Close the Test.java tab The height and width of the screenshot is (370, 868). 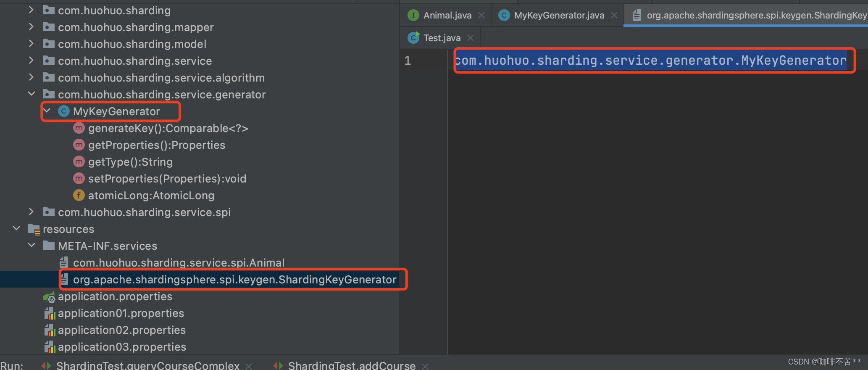click(x=471, y=38)
